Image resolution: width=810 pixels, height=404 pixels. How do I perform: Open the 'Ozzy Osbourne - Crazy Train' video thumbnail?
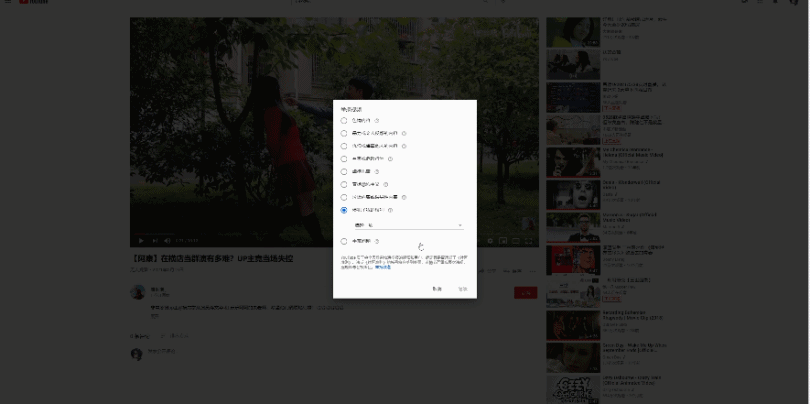(x=573, y=390)
